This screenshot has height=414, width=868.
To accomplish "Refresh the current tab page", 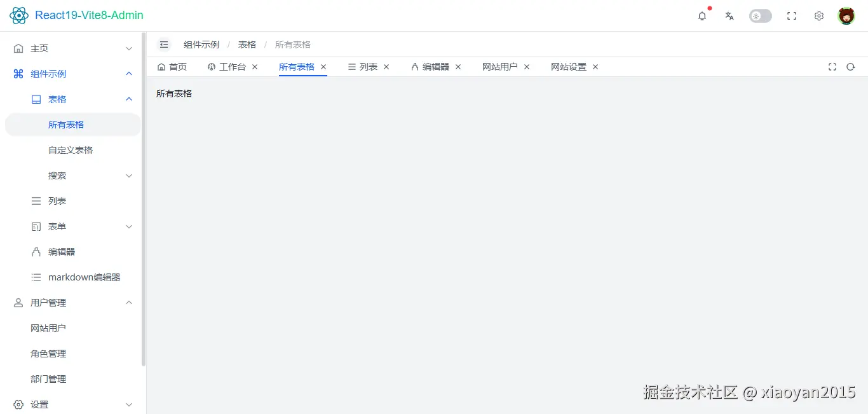I will click(x=851, y=67).
